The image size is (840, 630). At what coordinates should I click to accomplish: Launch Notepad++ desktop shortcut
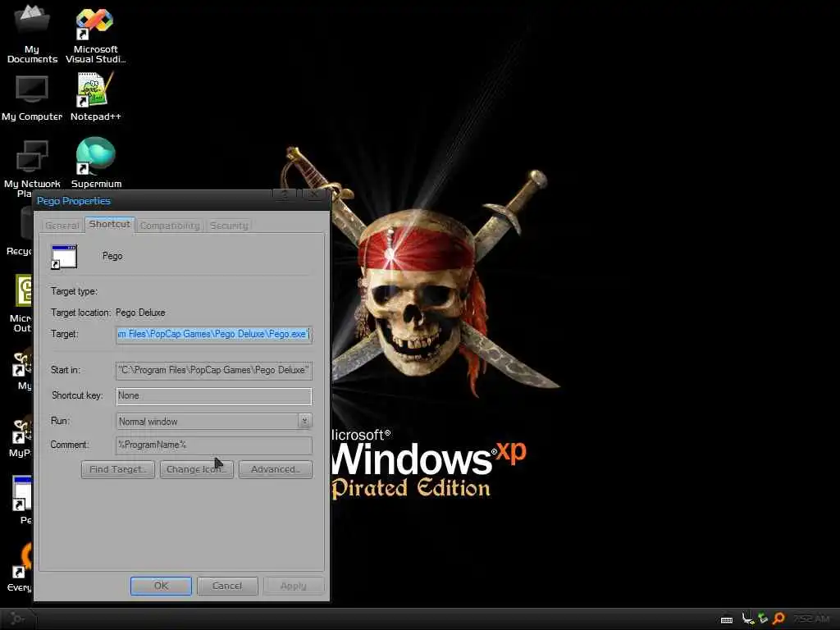coord(95,98)
